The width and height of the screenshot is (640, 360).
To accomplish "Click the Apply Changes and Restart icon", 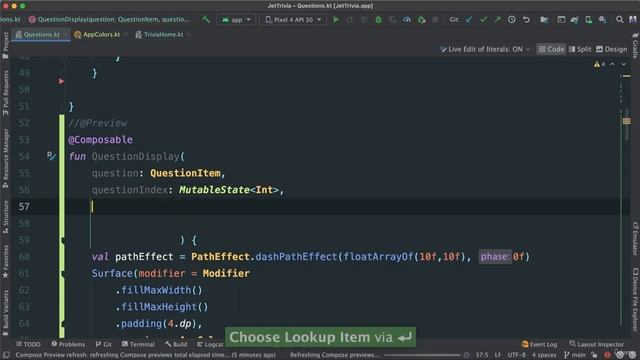I will (350, 20).
